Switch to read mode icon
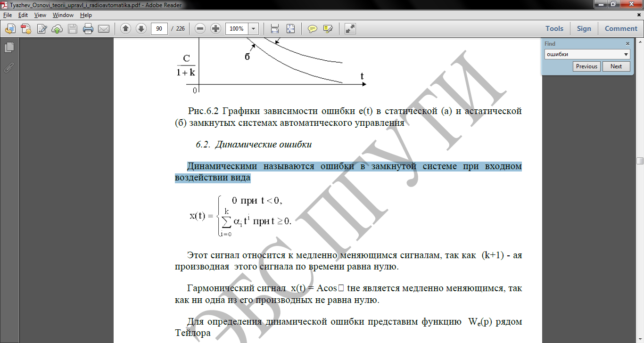 [350, 29]
